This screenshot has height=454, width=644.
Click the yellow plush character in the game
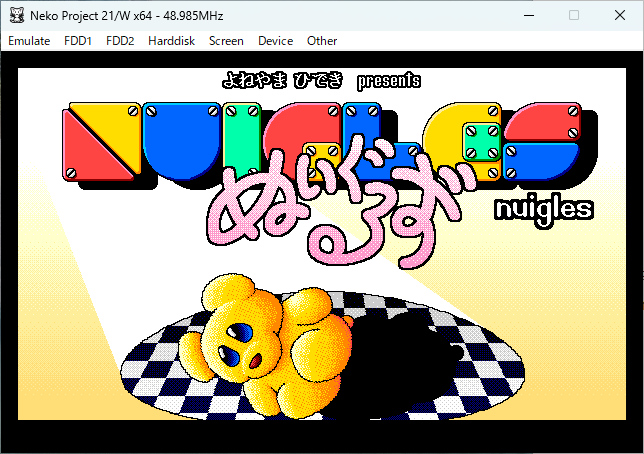click(x=266, y=347)
